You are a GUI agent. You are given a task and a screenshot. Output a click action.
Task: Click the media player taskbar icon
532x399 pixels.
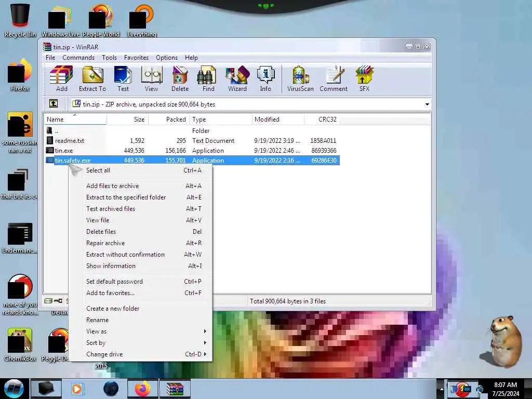click(x=77, y=389)
